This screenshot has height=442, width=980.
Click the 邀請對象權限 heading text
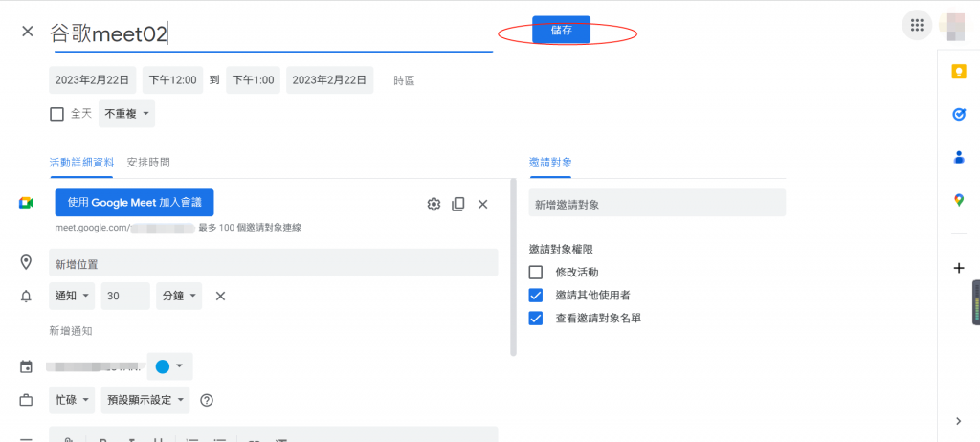pos(561,249)
